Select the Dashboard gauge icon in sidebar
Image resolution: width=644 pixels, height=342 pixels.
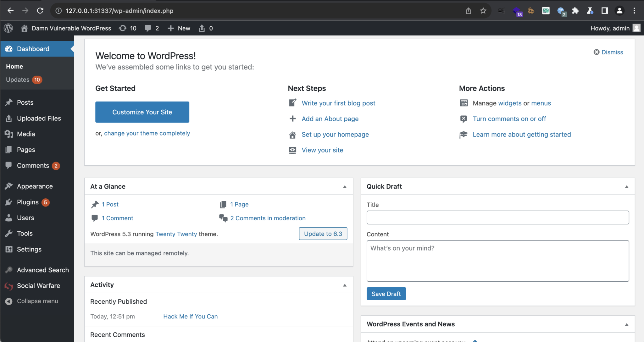(x=9, y=49)
